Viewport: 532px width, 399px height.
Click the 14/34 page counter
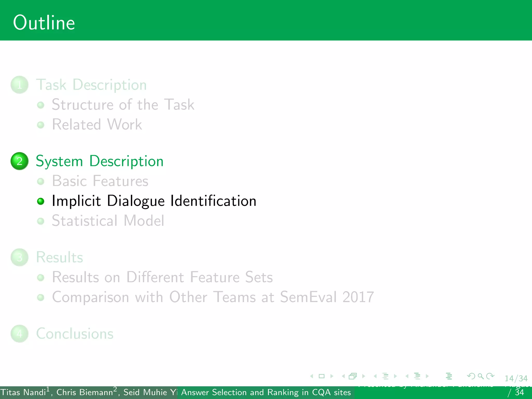tap(516, 378)
